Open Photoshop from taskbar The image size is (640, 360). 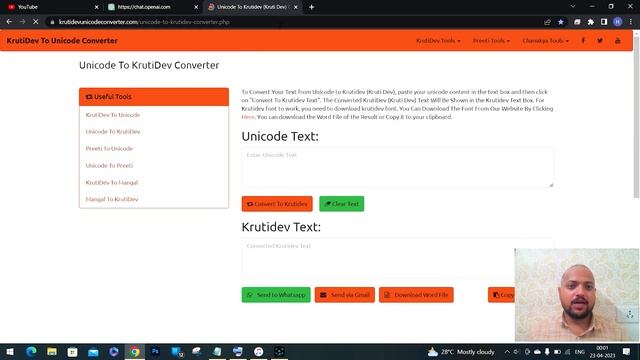coord(155,351)
